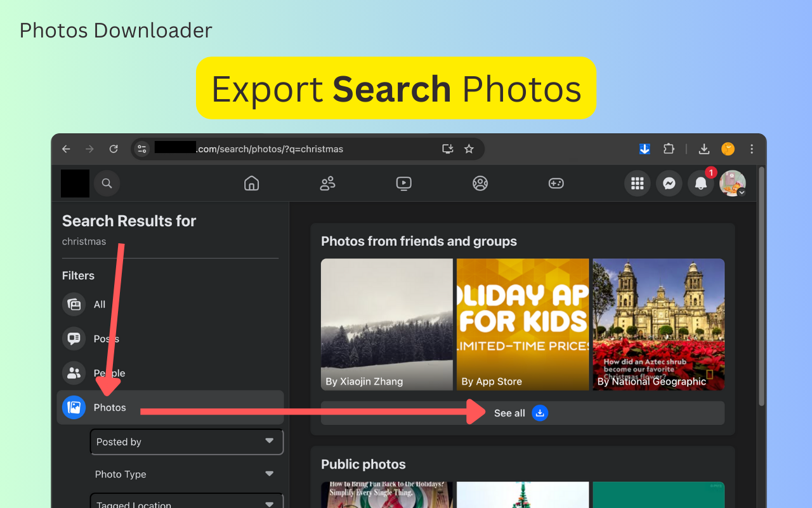Bookmark this page with the star icon
The width and height of the screenshot is (812, 508).
(469, 149)
